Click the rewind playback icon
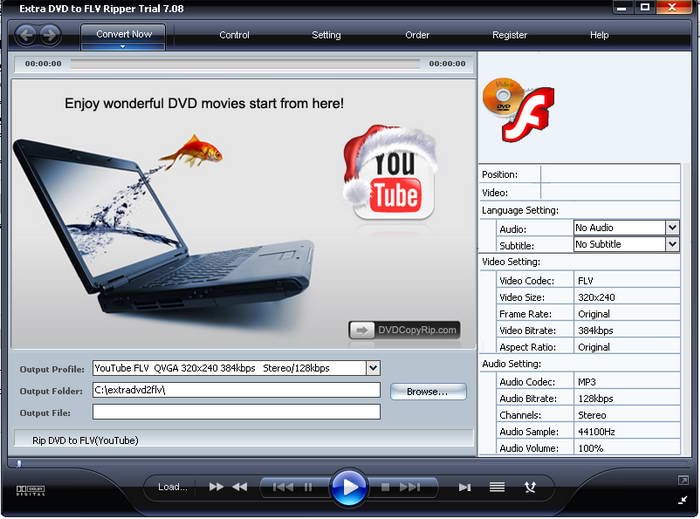The height and width of the screenshot is (519, 700). [240, 487]
